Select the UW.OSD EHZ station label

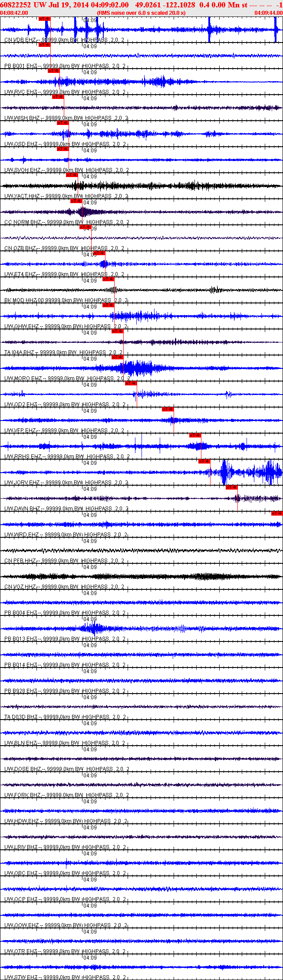coord(21,144)
